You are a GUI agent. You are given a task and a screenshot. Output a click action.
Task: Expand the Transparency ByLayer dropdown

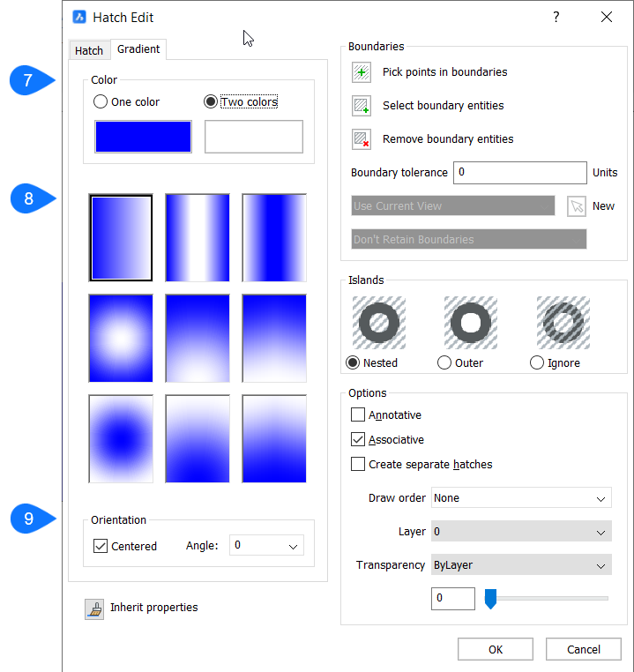(521, 565)
